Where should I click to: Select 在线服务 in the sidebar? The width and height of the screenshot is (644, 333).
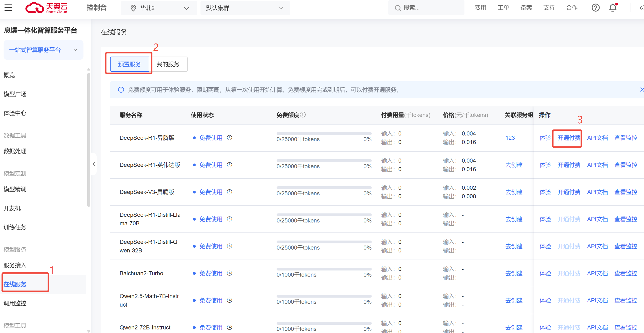pyautogui.click(x=15, y=284)
